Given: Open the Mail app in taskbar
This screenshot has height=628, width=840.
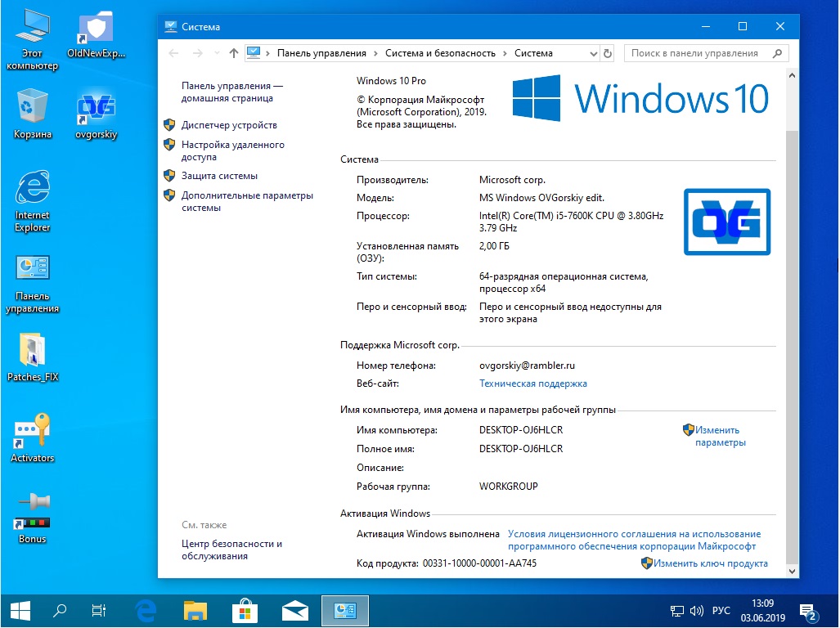Looking at the screenshot, I should (x=294, y=610).
